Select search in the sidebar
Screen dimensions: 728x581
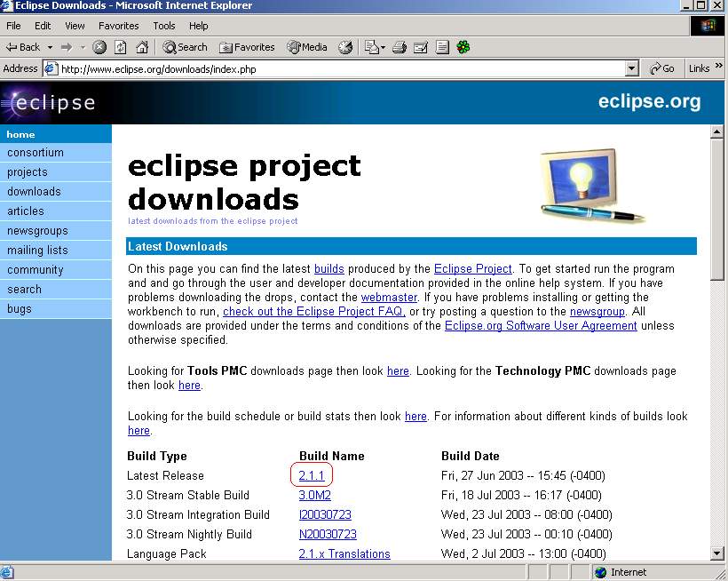pyautogui.click(x=56, y=289)
